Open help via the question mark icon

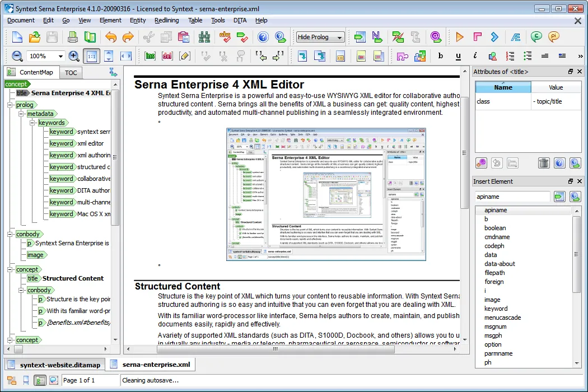263,37
